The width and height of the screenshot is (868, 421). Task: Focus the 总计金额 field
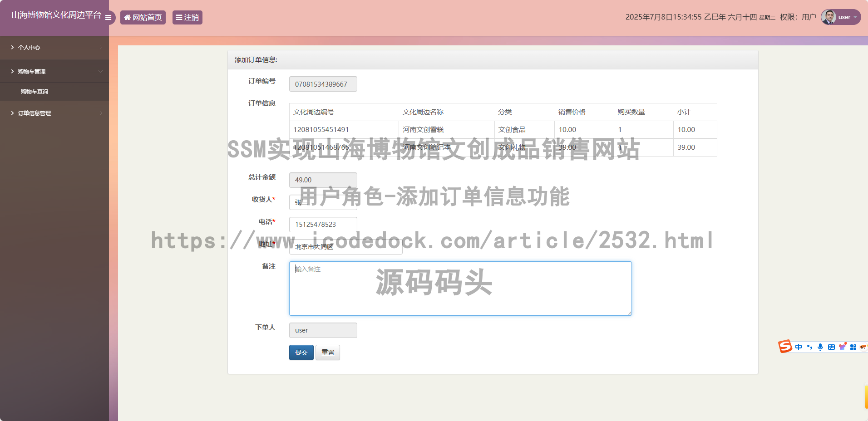click(x=323, y=180)
